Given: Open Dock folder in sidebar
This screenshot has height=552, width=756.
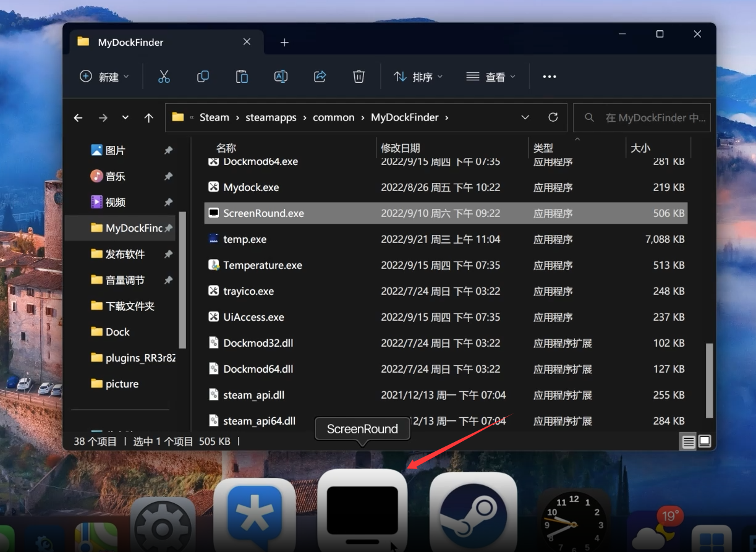Looking at the screenshot, I should pos(117,332).
